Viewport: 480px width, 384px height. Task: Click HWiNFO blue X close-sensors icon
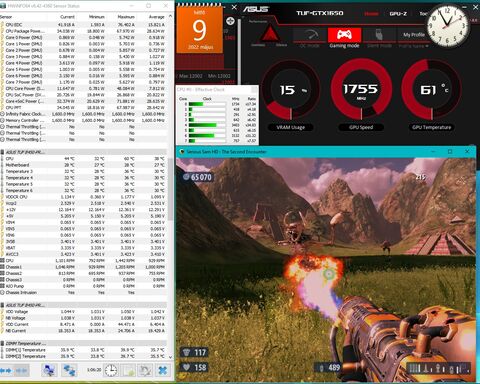click(x=163, y=370)
